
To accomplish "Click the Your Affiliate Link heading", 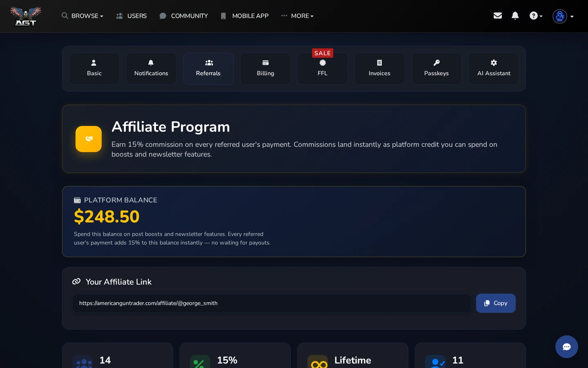I will tap(118, 282).
